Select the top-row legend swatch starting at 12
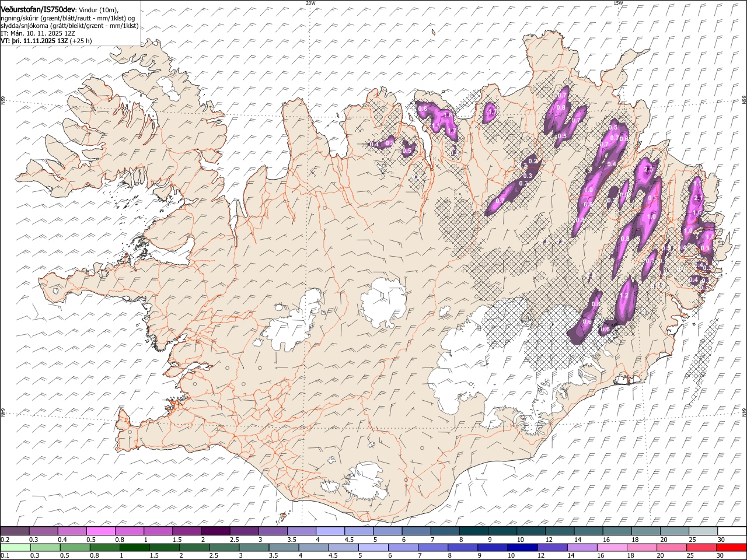This screenshot has width=747, height=560. point(559,531)
